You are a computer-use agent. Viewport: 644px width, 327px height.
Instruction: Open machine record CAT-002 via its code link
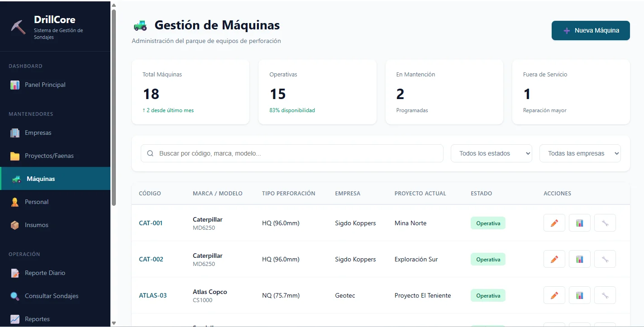coord(150,259)
